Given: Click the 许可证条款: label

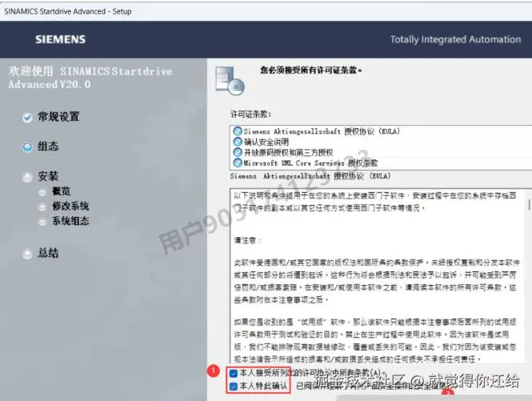Looking at the screenshot, I should [x=250, y=114].
